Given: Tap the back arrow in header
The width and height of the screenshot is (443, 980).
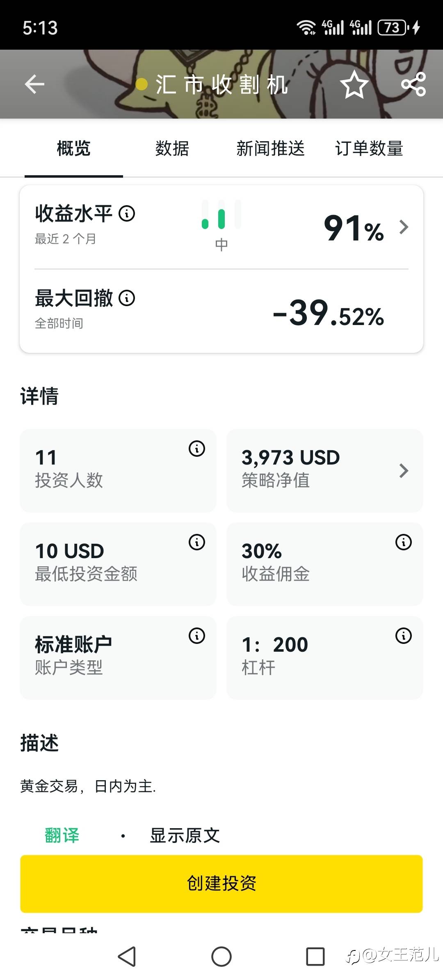Looking at the screenshot, I should pos(34,85).
